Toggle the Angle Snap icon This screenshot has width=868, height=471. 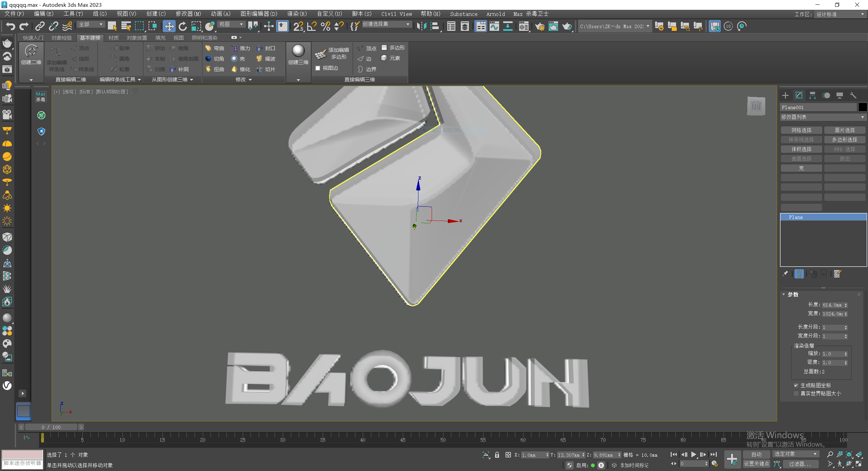coord(312,26)
